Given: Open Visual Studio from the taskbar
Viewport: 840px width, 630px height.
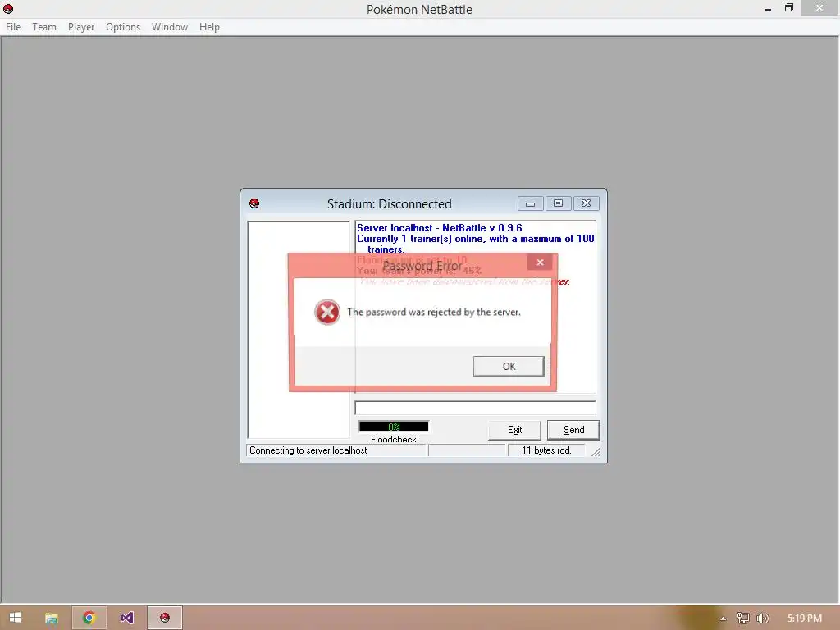Looking at the screenshot, I should pos(126,618).
